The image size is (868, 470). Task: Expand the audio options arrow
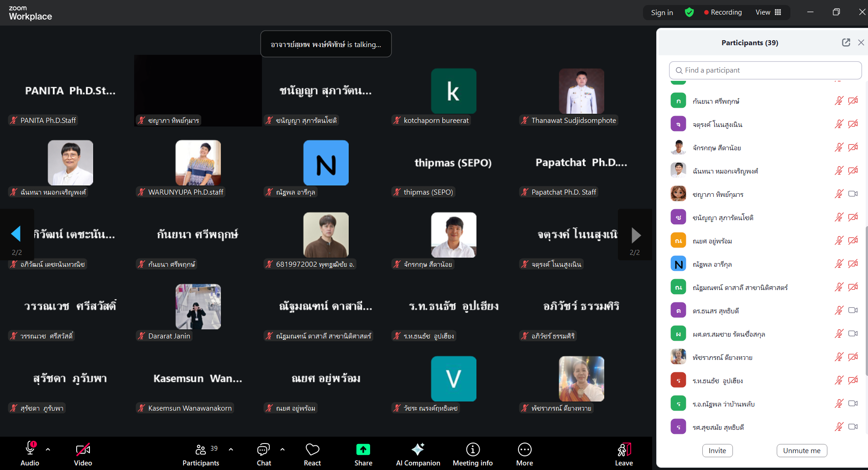(x=48, y=449)
